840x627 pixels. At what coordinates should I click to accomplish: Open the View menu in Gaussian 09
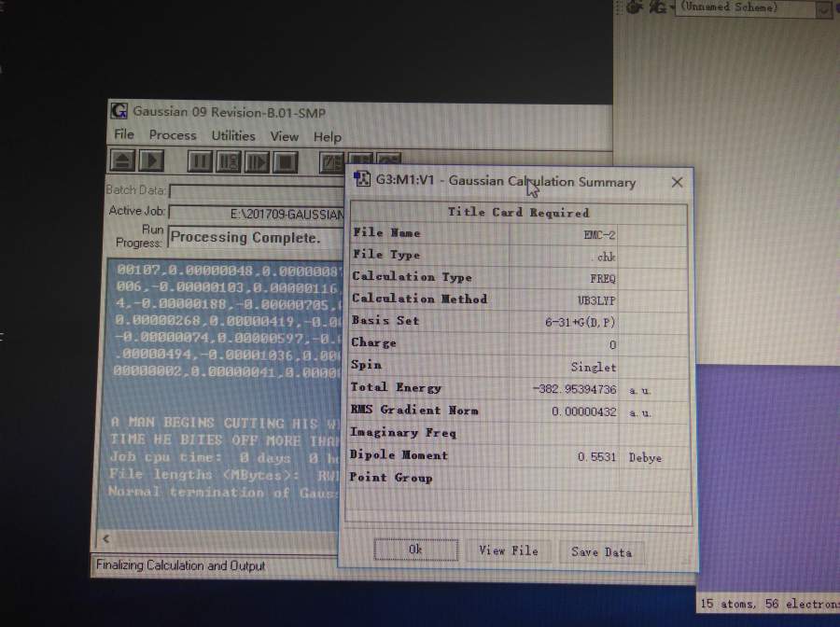click(285, 136)
